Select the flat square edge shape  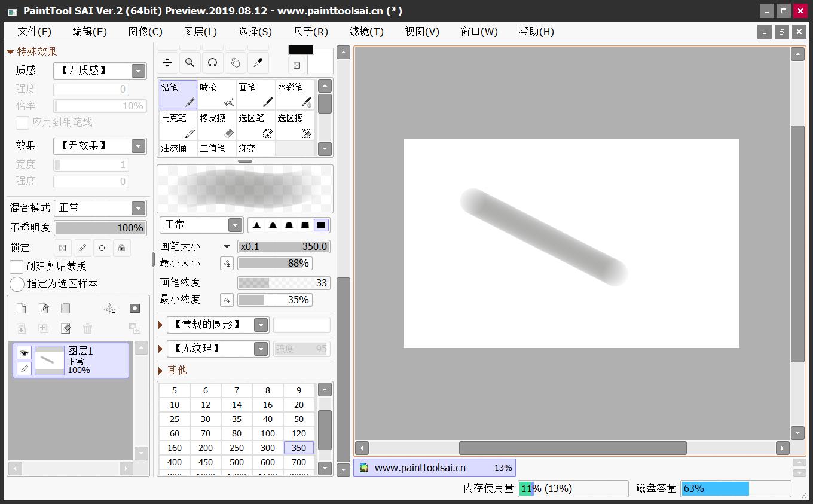[x=322, y=225]
